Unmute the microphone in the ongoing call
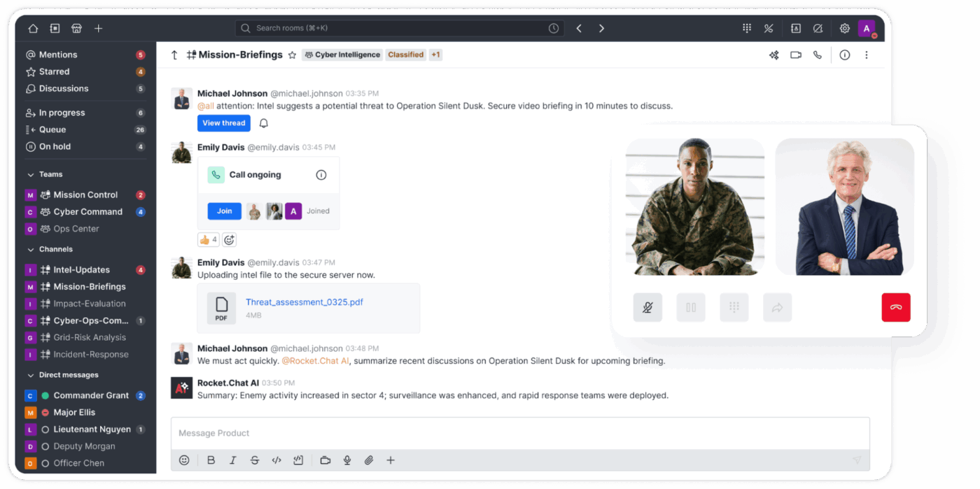 pyautogui.click(x=647, y=307)
